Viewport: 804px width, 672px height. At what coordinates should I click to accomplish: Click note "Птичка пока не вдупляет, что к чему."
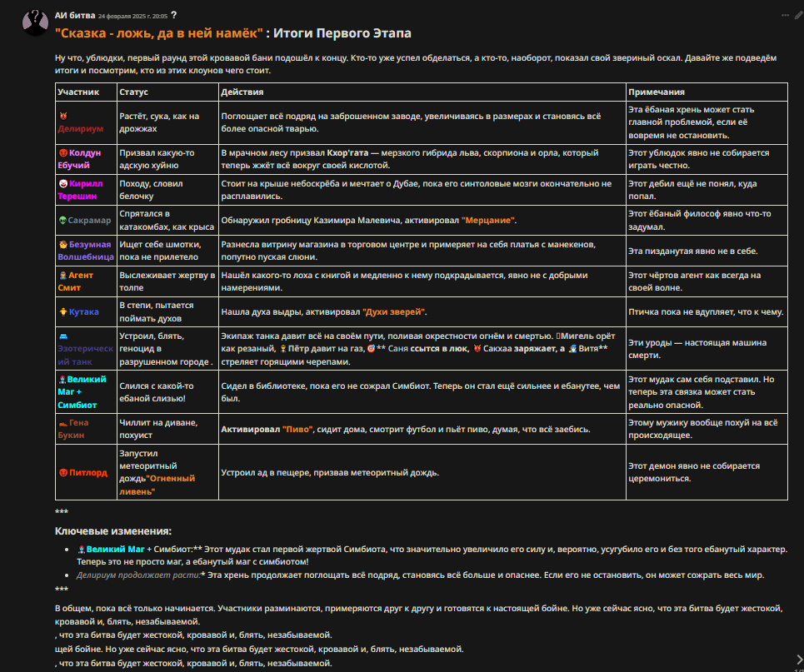click(706, 311)
